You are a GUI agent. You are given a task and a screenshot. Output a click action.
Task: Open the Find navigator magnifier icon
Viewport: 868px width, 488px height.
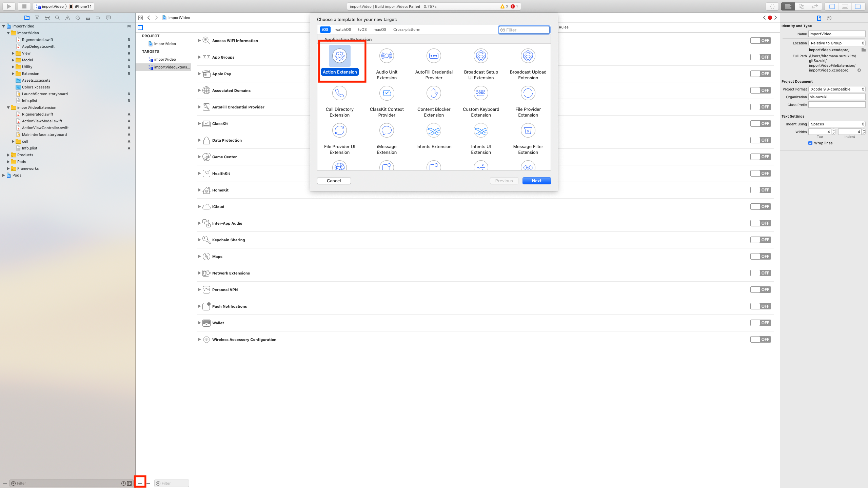[x=57, y=18]
